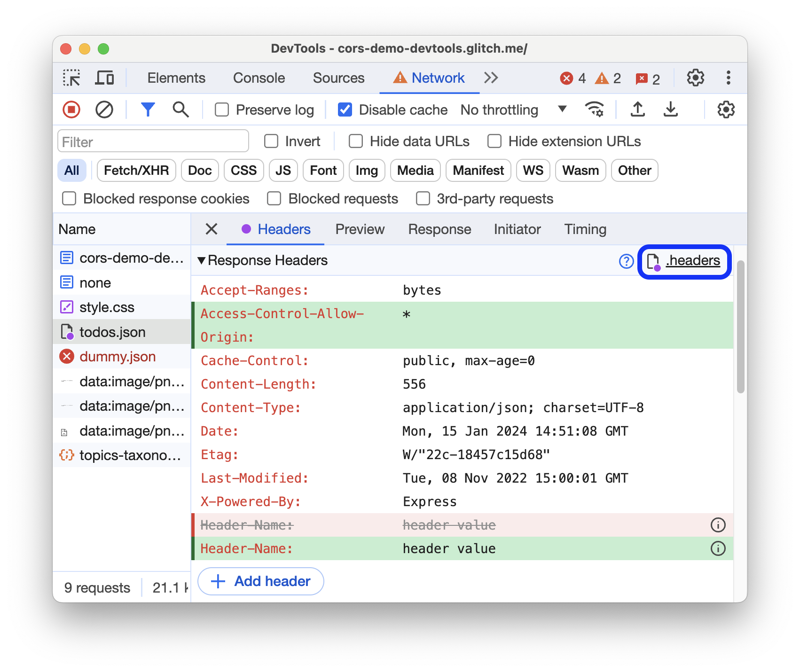Image resolution: width=800 pixels, height=672 pixels.
Task: Expand more panels with the chevron
Action: 490,78
